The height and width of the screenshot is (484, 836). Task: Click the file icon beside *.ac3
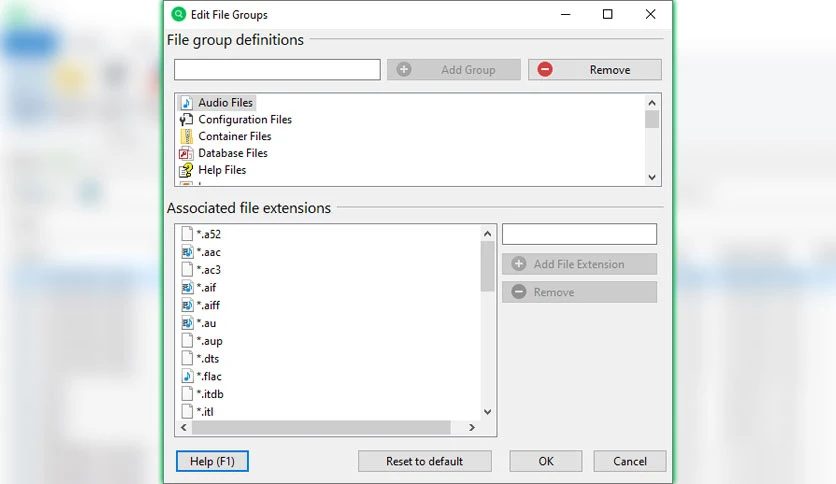point(187,269)
